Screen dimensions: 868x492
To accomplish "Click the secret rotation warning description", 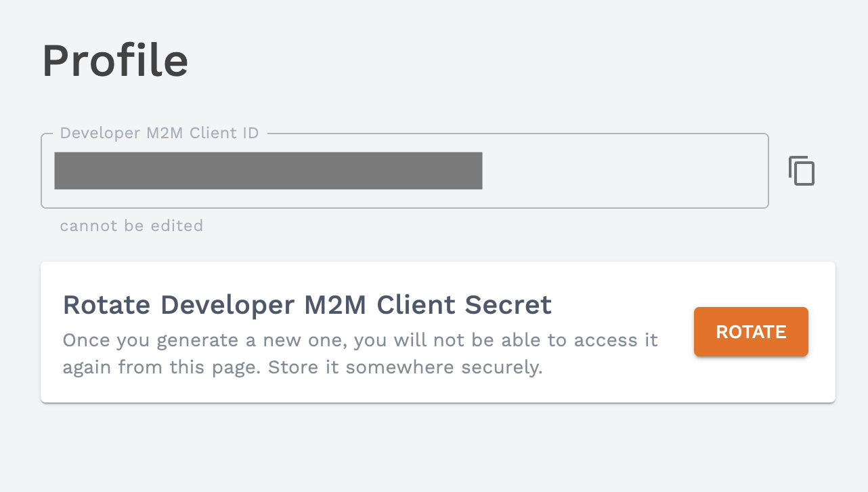I will [x=360, y=353].
